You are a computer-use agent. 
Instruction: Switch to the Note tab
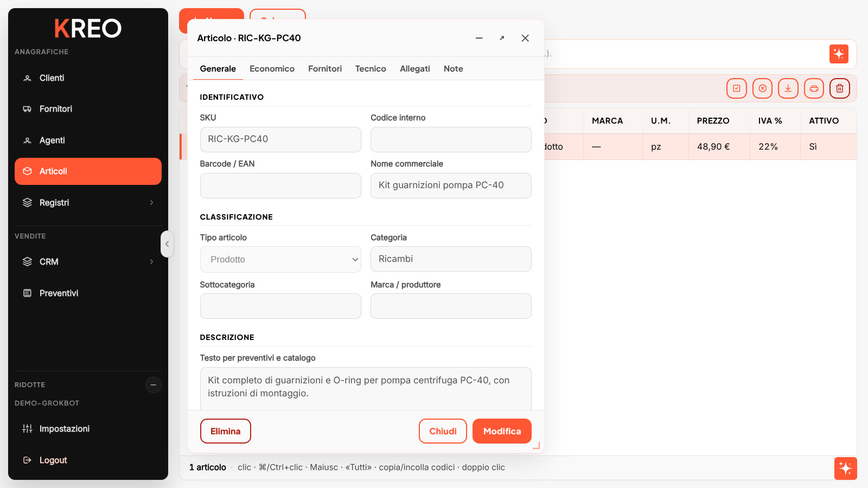pyautogui.click(x=454, y=69)
